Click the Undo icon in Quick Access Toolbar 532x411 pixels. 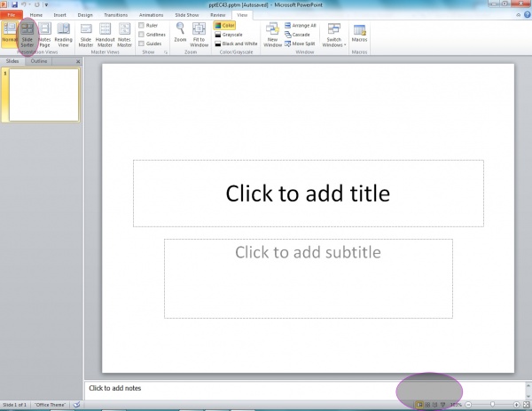24,4
